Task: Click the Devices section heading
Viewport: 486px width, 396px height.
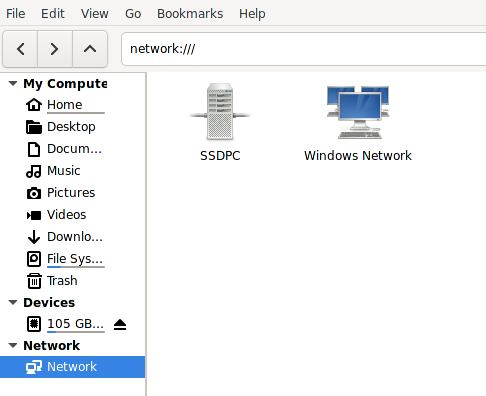Action: [x=49, y=302]
